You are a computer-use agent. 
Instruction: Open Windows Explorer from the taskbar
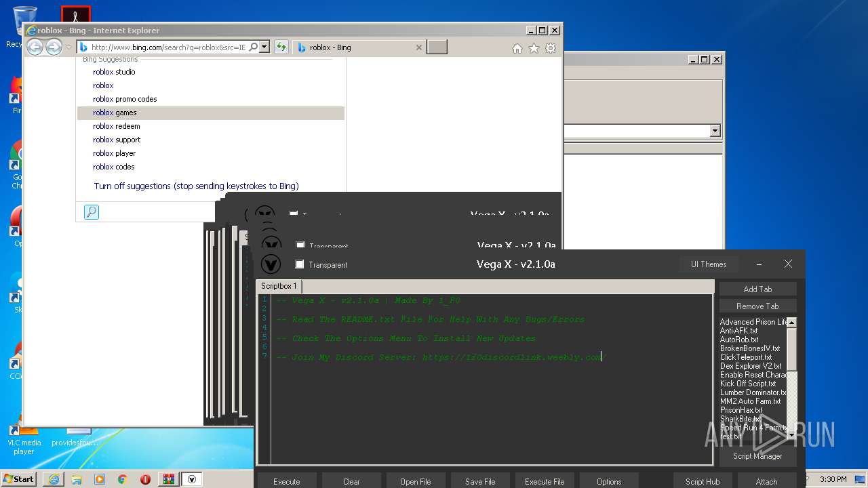click(77, 479)
